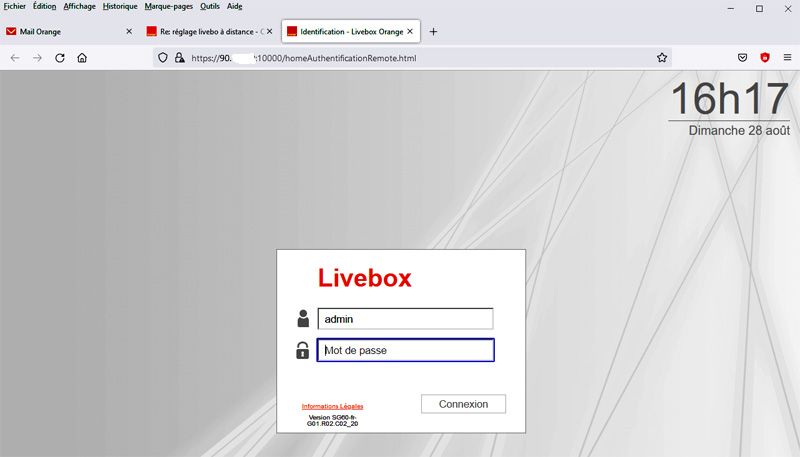The image size is (800, 457).
Task: Maximize the browser window
Action: [x=759, y=9]
